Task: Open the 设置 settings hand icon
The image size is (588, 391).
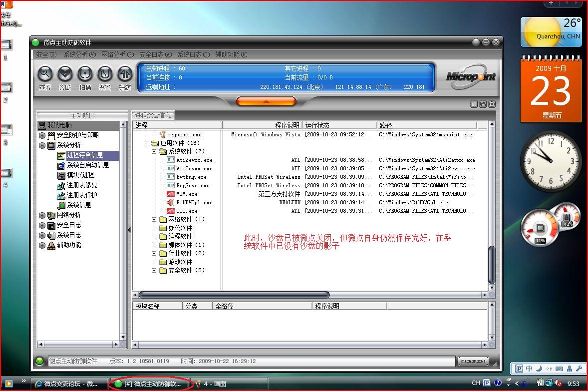Action: coord(105,74)
